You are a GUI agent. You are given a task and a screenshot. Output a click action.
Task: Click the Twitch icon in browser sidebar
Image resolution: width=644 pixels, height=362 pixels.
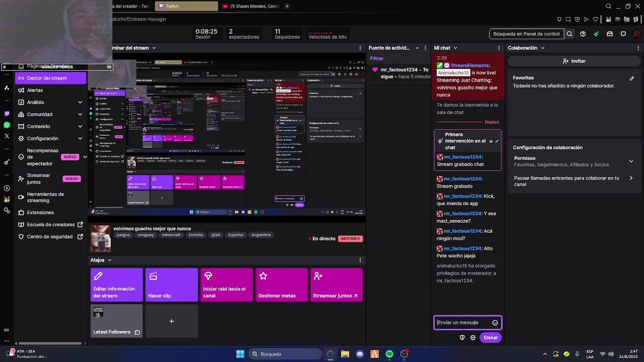coord(7,114)
